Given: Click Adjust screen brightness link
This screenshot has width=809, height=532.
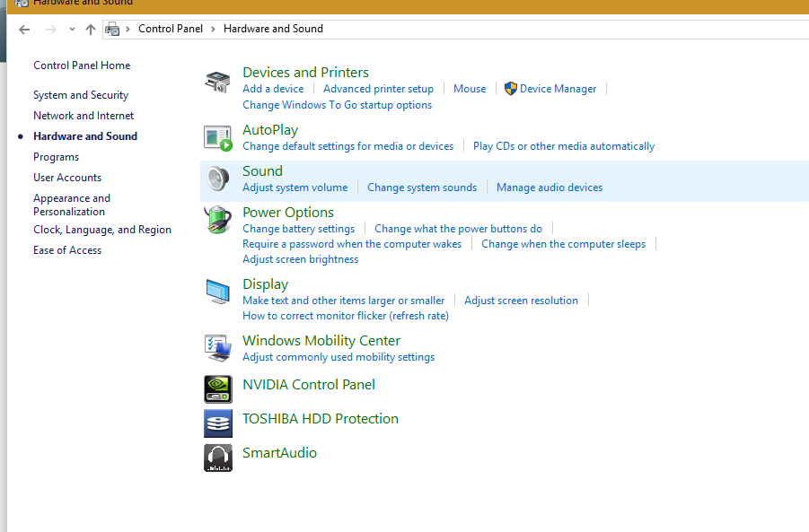Looking at the screenshot, I should tap(300, 258).
